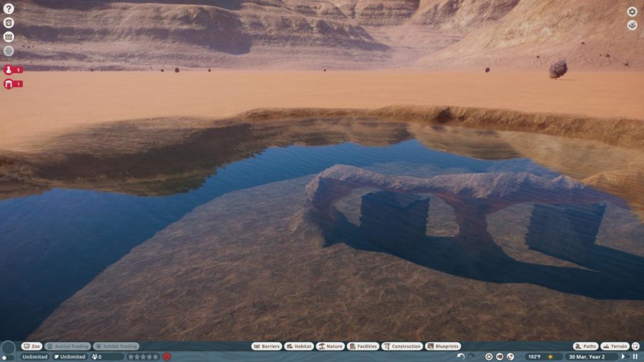Toggle the small switch at bottom left

coord(8,358)
